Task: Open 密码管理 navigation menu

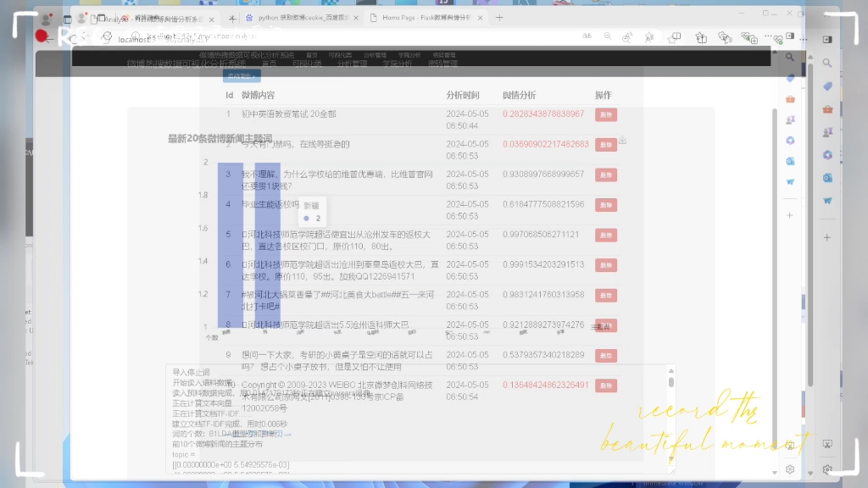Action: pyautogui.click(x=442, y=64)
